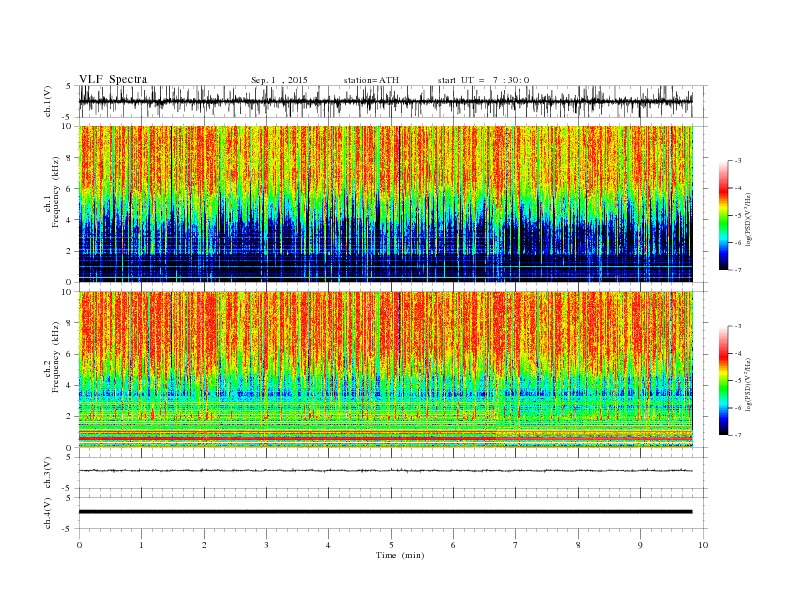Click the '4' kHz tick on ch.1 spectrogram

(x=70, y=220)
